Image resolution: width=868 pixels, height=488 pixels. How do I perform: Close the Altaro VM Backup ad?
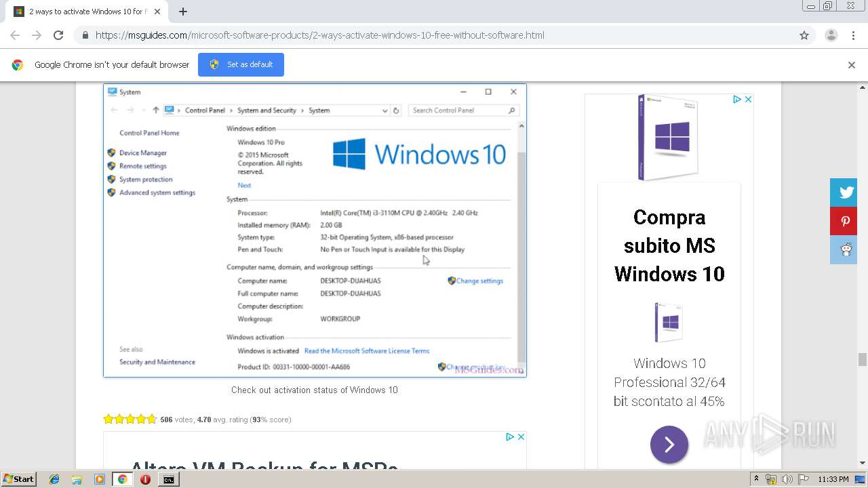(x=521, y=436)
